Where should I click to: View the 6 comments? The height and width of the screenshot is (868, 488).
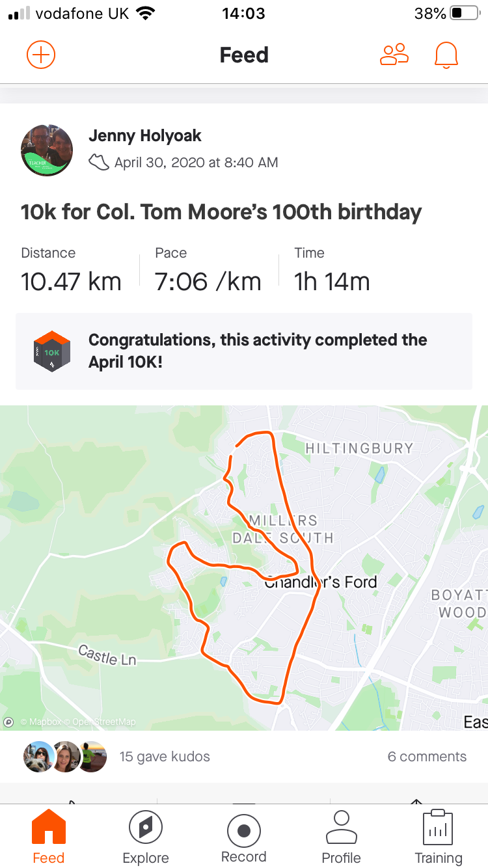(427, 756)
